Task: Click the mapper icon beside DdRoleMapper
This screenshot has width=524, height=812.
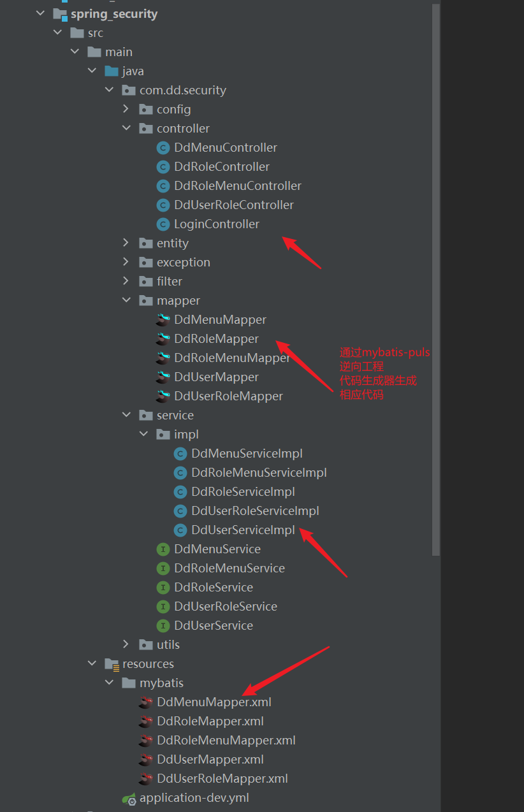Action: tap(163, 338)
